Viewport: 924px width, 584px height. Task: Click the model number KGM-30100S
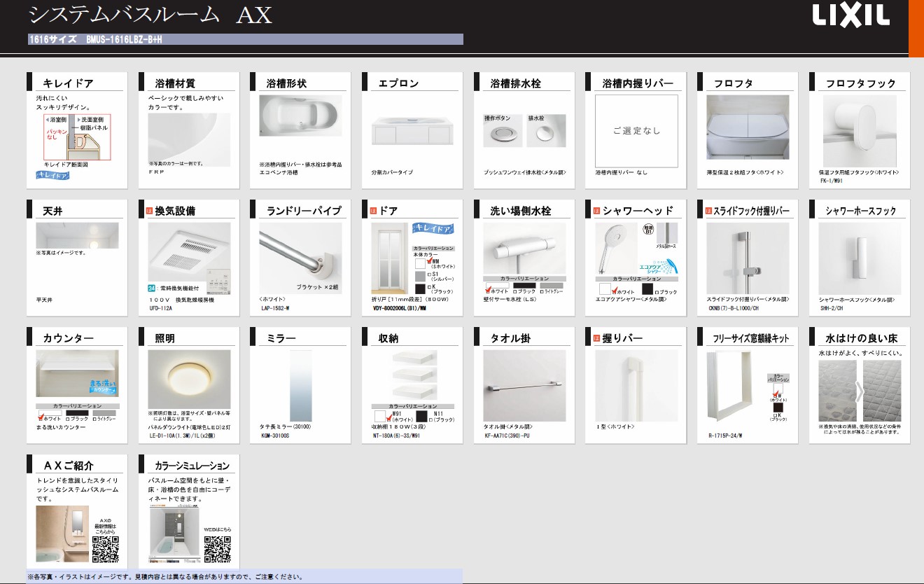coord(276,435)
